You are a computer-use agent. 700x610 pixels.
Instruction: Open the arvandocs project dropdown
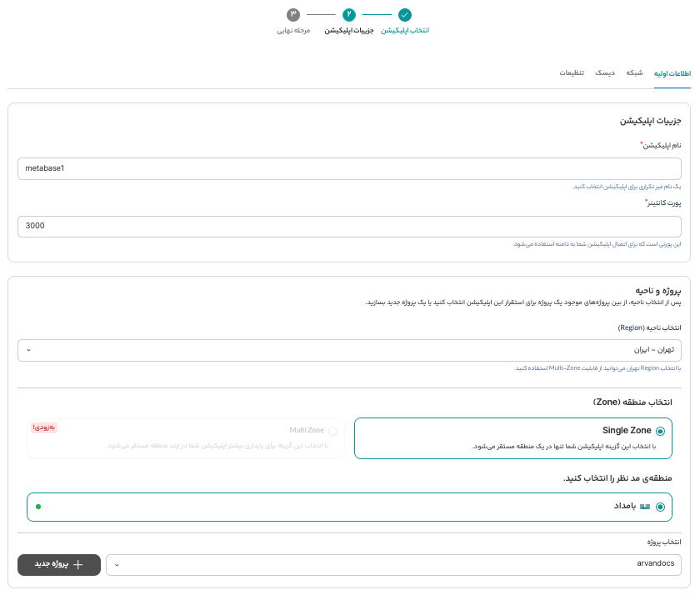(x=393, y=565)
